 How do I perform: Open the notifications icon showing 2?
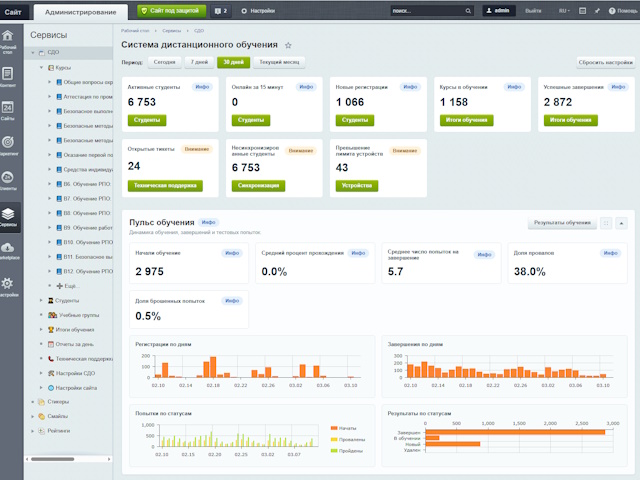221,11
